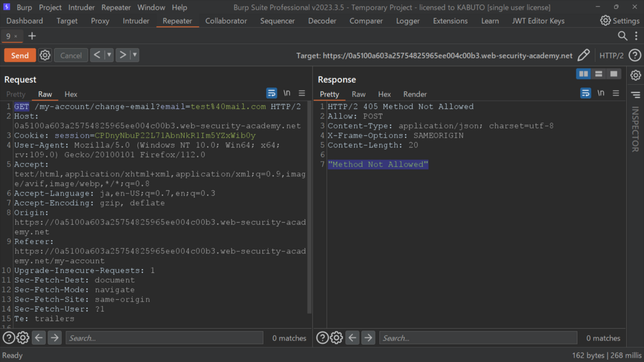The height and width of the screenshot is (362, 644).
Task: Select Response Raw view tab
Action: coord(358,94)
